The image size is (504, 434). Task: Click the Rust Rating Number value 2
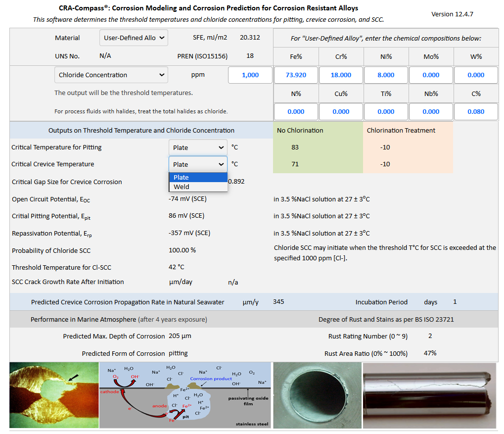430,336
